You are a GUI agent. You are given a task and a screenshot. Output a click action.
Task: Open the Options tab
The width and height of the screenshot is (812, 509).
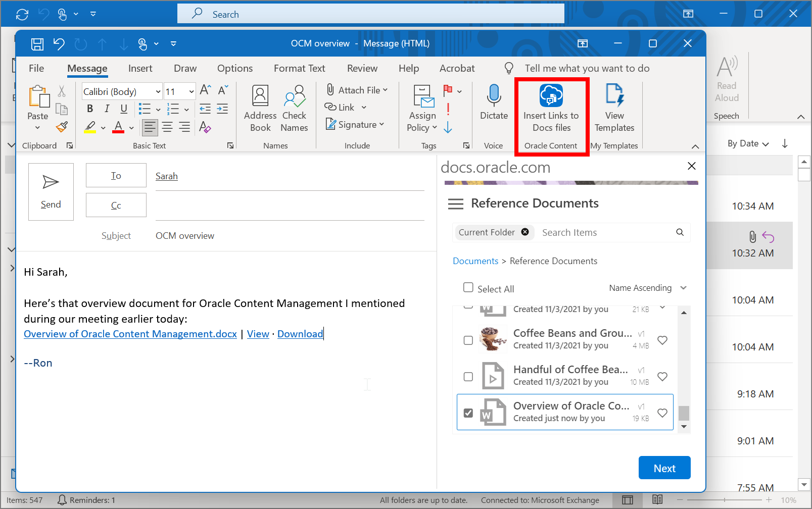click(x=235, y=69)
